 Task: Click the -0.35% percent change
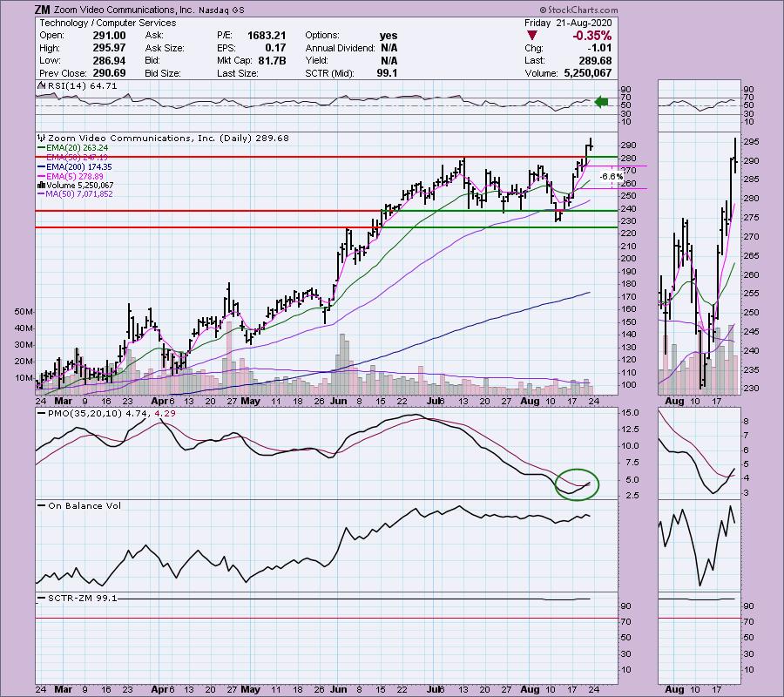592,36
